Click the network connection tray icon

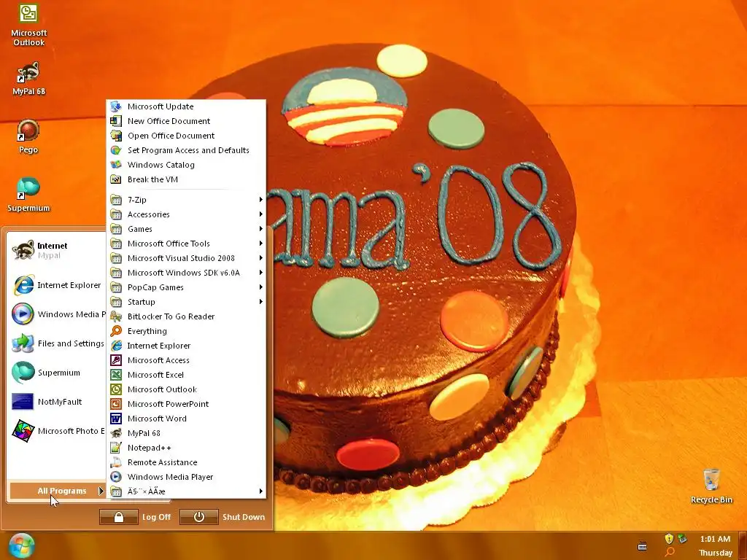(683, 539)
